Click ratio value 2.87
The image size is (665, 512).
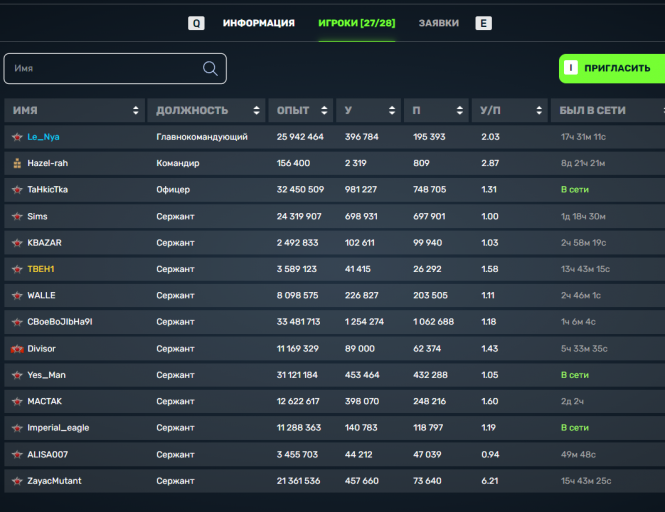[x=490, y=163]
